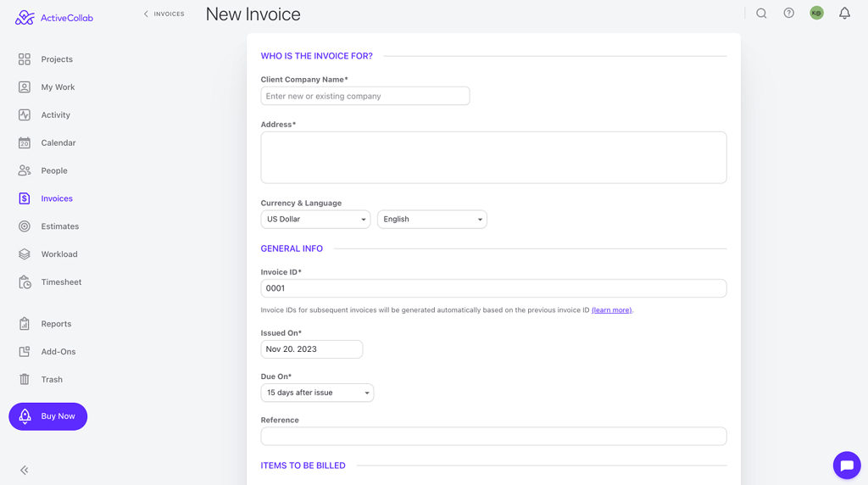Image resolution: width=868 pixels, height=485 pixels.
Task: Click the Due On label
Action: coord(276,376)
